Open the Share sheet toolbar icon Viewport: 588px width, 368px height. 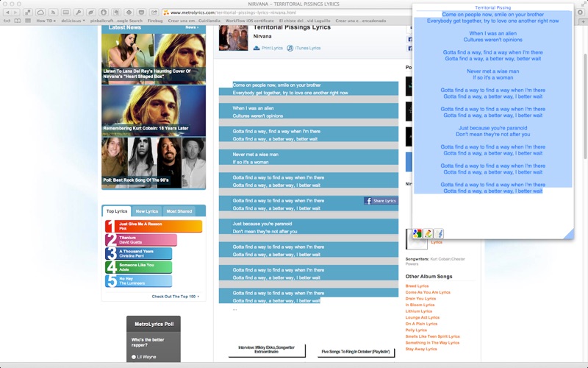coord(154,13)
